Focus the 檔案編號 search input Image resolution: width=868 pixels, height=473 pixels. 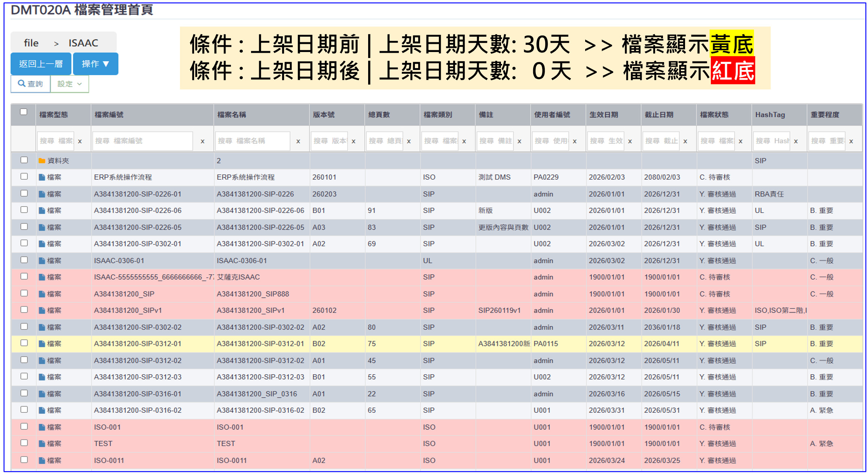click(x=143, y=141)
